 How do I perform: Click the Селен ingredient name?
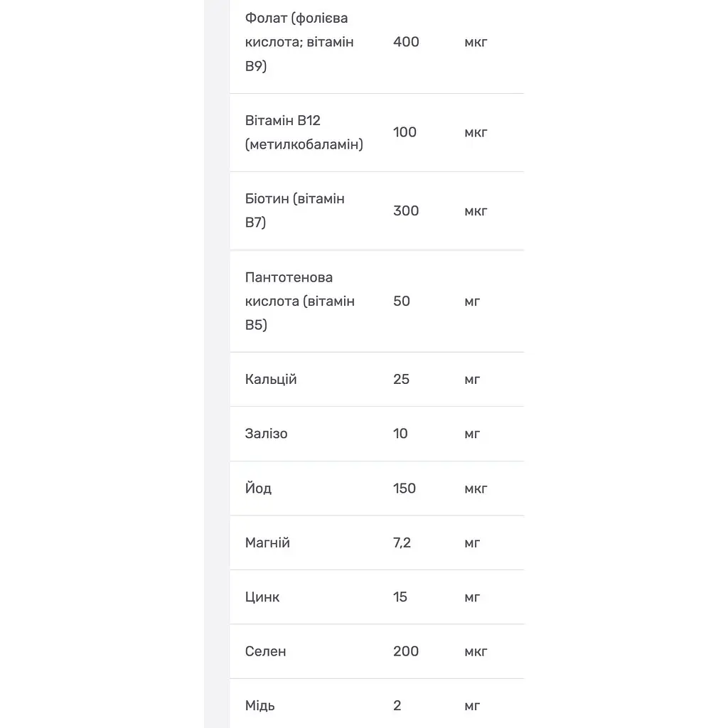[x=266, y=651]
